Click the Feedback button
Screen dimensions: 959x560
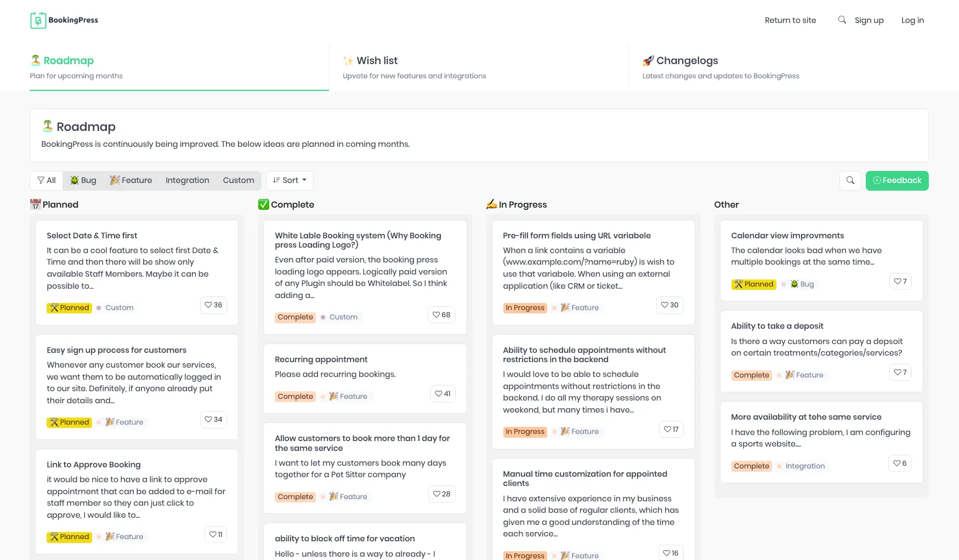click(897, 180)
